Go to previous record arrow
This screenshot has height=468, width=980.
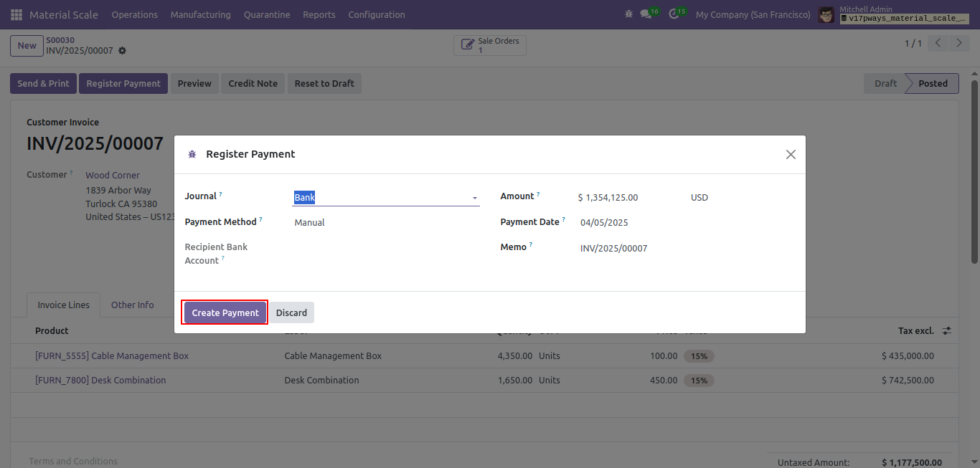click(x=938, y=44)
